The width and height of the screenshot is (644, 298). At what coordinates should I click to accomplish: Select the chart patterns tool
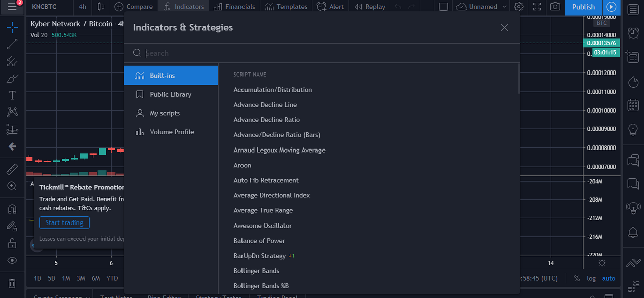tap(12, 112)
